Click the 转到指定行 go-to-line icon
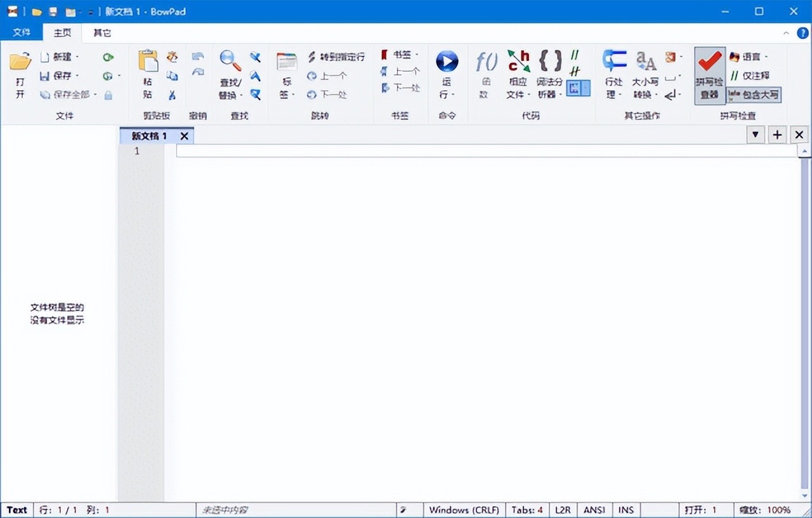This screenshot has width=812, height=518. (311, 57)
